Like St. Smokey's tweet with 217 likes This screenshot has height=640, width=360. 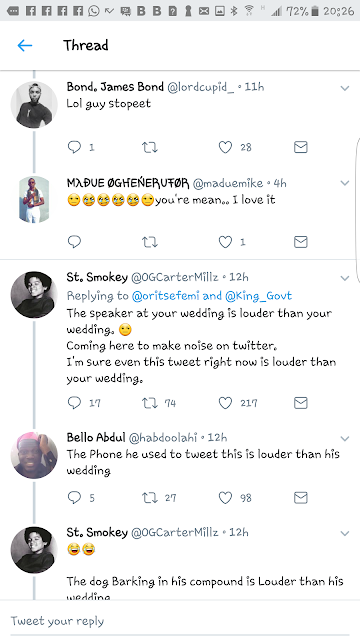point(225,403)
